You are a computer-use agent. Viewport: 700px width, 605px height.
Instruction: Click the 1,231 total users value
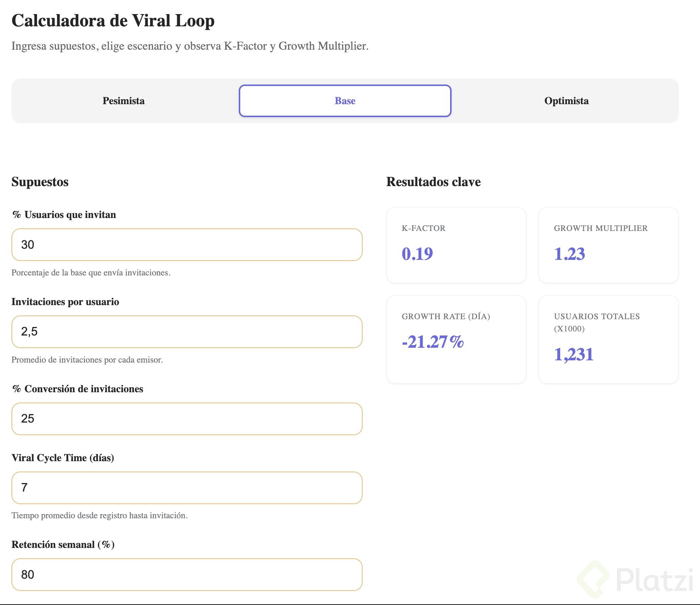(x=574, y=354)
